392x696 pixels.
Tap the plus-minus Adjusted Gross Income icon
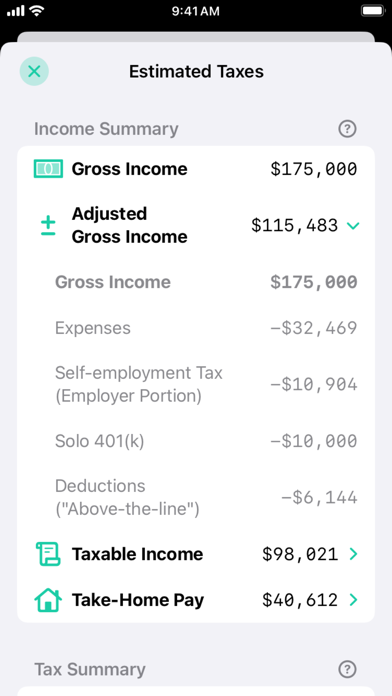coord(48,225)
